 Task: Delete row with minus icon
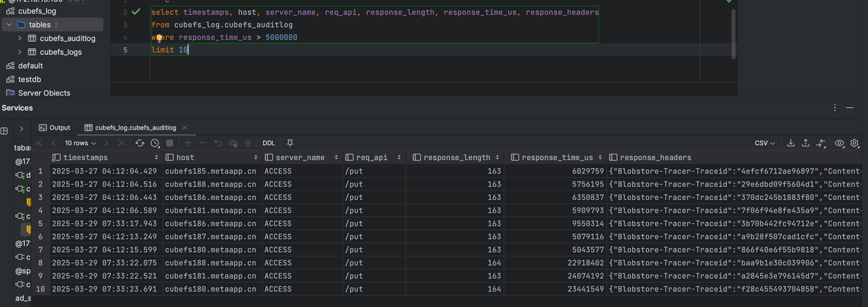[x=203, y=143]
